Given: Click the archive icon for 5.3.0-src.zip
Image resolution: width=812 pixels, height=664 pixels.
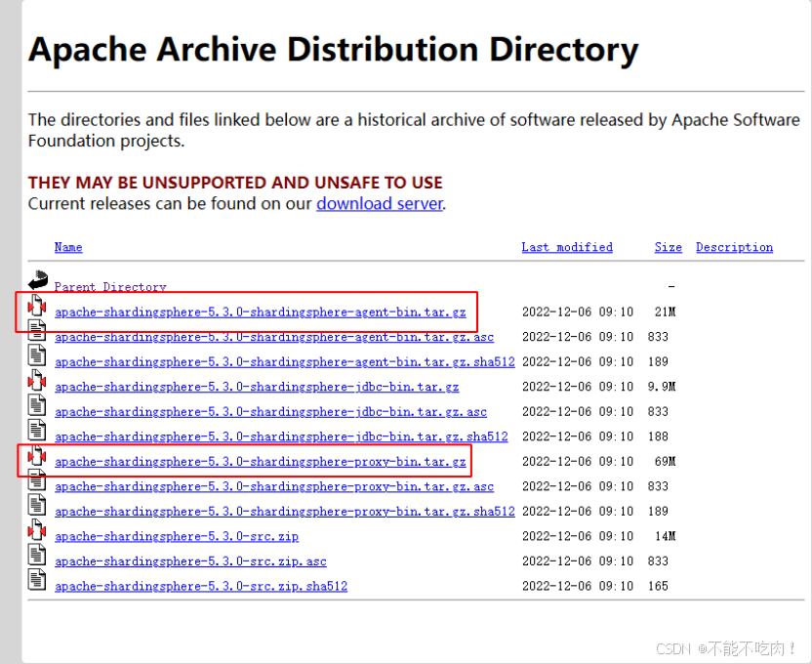Looking at the screenshot, I should coord(37,529).
